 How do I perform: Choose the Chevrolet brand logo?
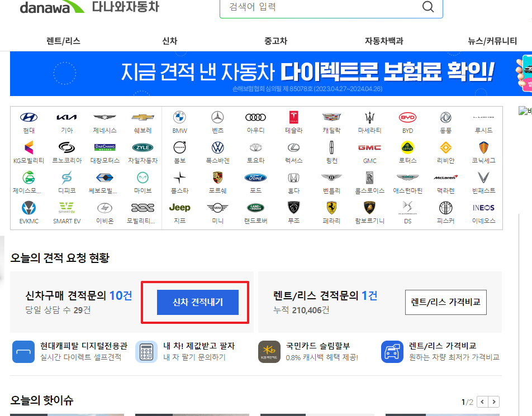pos(142,117)
